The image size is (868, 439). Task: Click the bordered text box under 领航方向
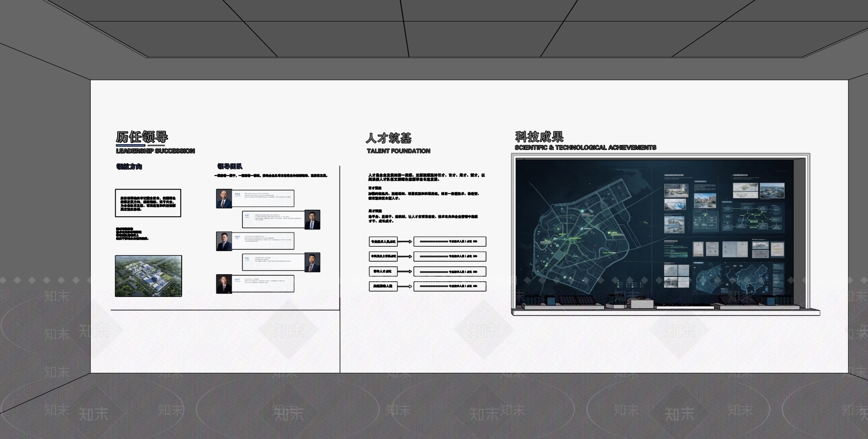(x=148, y=203)
